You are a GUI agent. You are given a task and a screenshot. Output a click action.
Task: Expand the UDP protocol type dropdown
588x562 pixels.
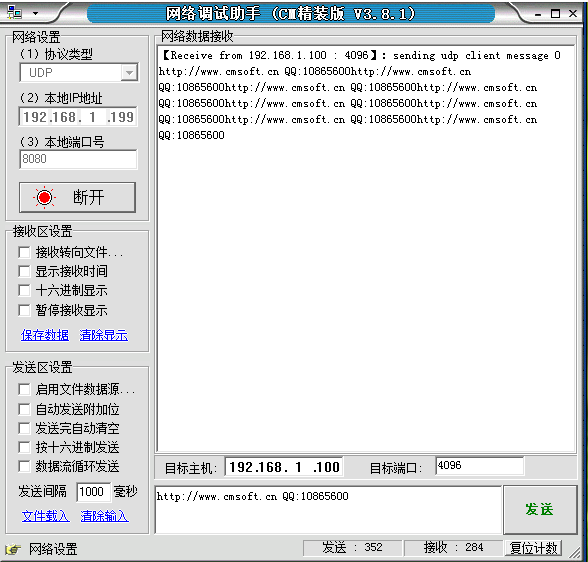pos(129,72)
